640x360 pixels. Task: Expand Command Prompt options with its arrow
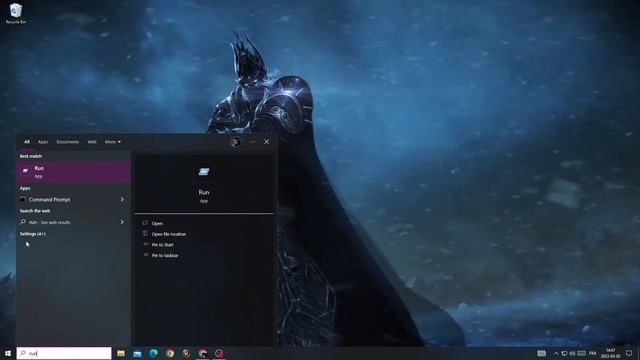click(122, 200)
